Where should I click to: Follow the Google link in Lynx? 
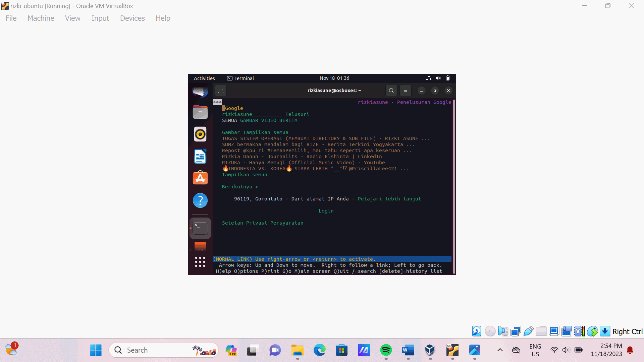pos(234,108)
